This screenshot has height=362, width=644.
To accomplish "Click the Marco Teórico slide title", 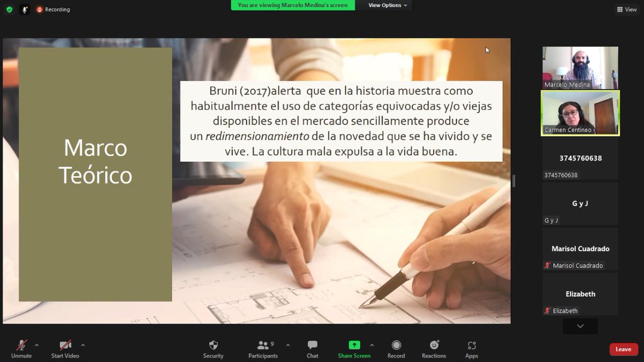I will 96,162.
